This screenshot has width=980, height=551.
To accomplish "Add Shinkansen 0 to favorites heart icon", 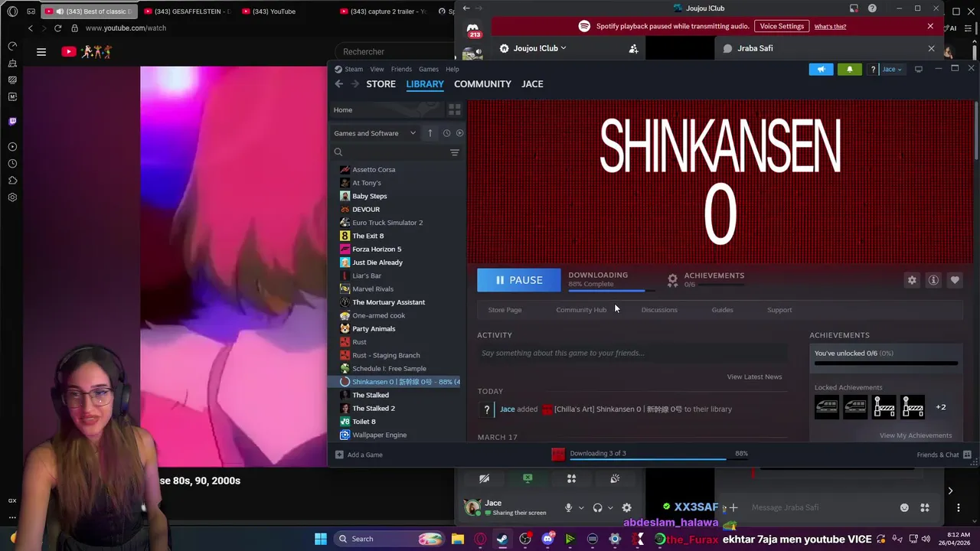I will pyautogui.click(x=955, y=280).
